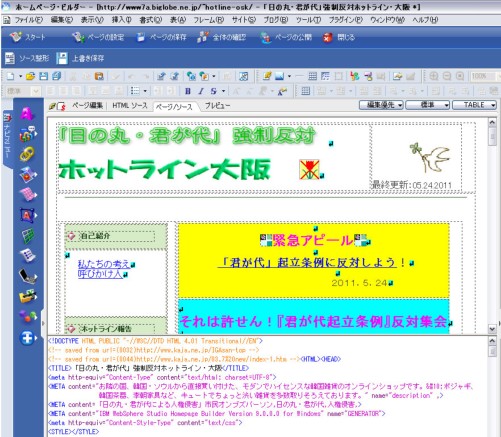Click the 緊急アピール heading text
The height and width of the screenshot is (437, 501).
click(313, 240)
